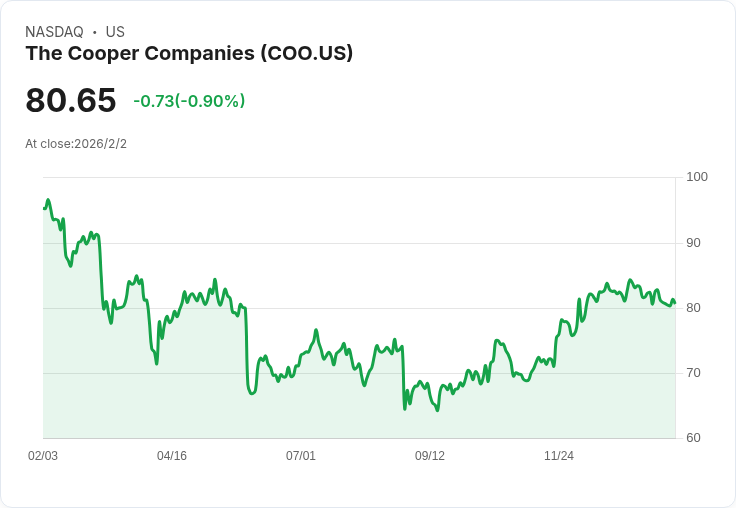The image size is (736, 508).
Task: Select The Cooper Companies (COO.US) title
Action: [189, 54]
